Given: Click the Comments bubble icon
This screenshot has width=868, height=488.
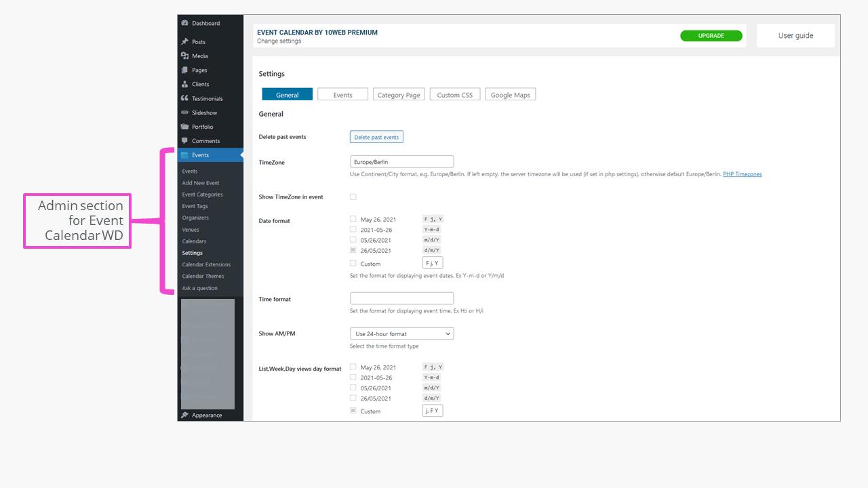Looking at the screenshot, I should coord(184,140).
